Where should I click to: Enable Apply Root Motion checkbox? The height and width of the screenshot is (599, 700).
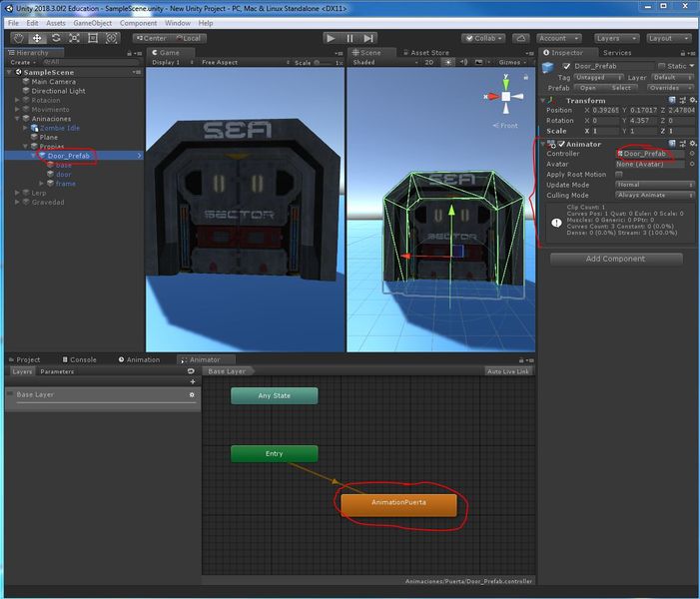(619, 175)
